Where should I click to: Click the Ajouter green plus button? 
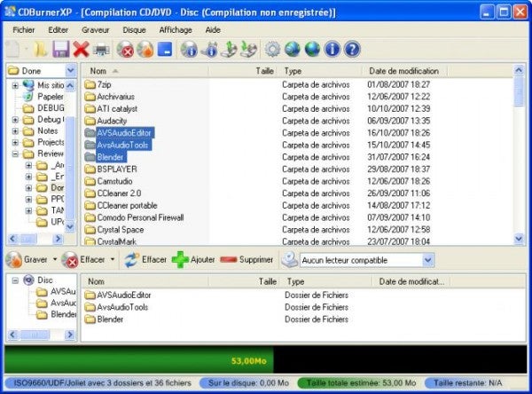(193, 260)
